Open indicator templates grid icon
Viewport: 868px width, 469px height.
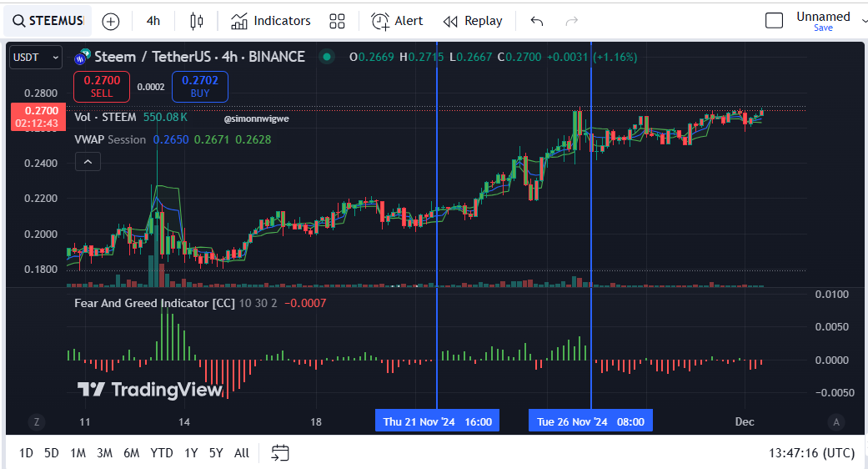click(x=337, y=22)
